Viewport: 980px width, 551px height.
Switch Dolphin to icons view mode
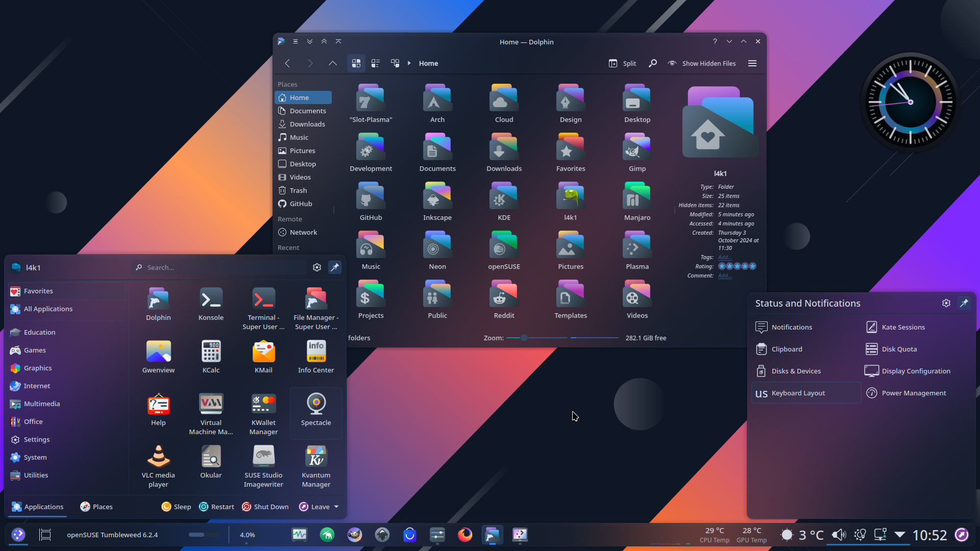tap(356, 63)
